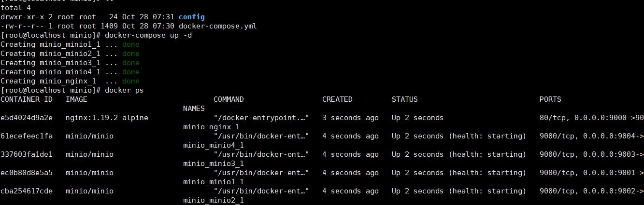The width and height of the screenshot is (644, 205).
Task: Click the CREATED column header
Action: 337,99
